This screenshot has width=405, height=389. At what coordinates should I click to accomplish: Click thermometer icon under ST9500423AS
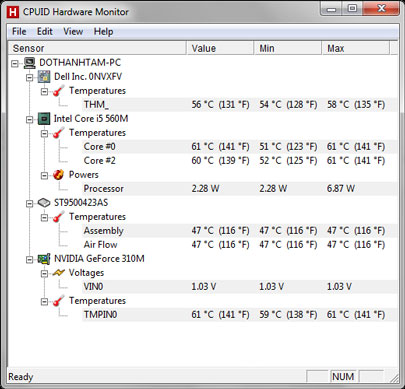click(59, 217)
